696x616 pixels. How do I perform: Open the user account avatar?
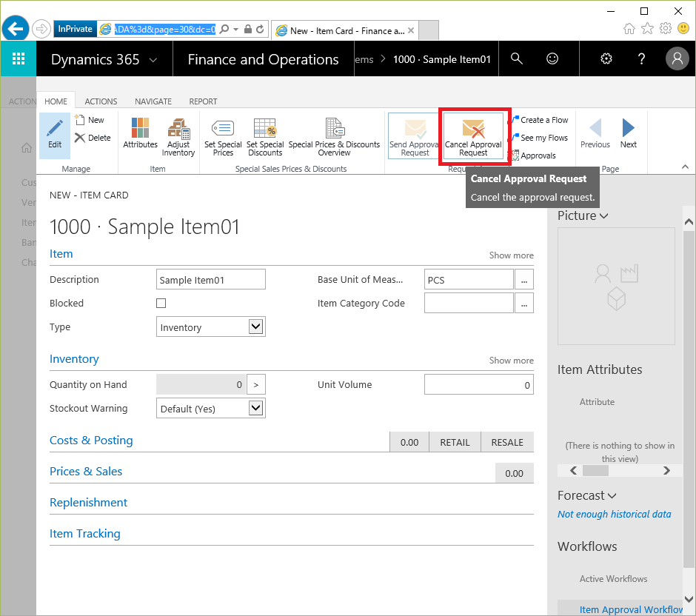click(x=677, y=58)
